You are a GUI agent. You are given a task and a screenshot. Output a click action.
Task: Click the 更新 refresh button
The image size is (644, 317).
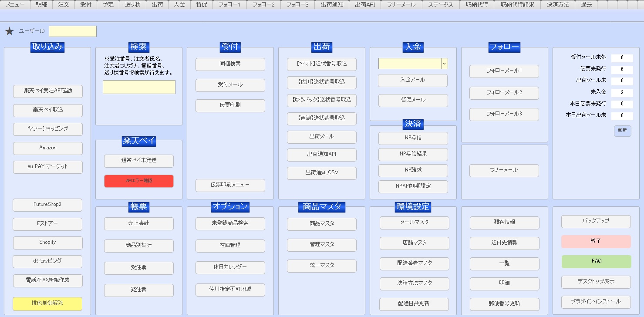tap(622, 131)
